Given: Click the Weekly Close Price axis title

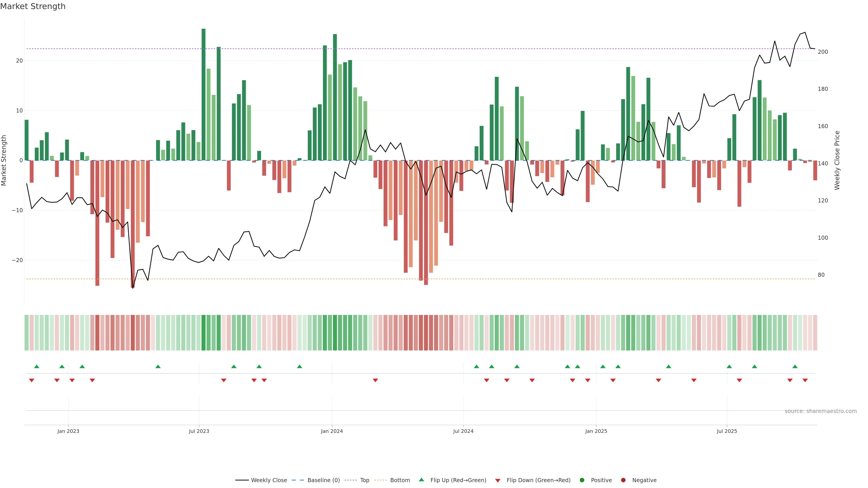Looking at the screenshot, I should (837, 160).
